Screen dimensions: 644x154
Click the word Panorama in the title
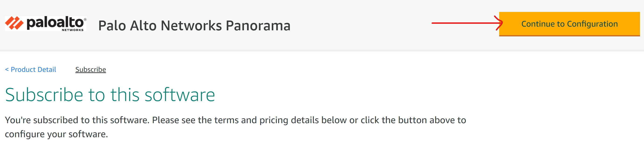click(258, 25)
